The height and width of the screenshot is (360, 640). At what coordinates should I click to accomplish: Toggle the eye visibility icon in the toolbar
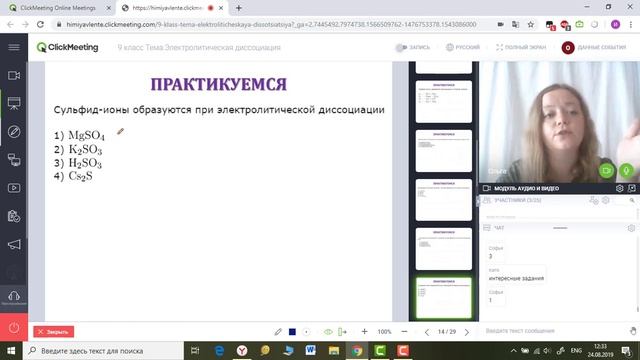click(328, 332)
